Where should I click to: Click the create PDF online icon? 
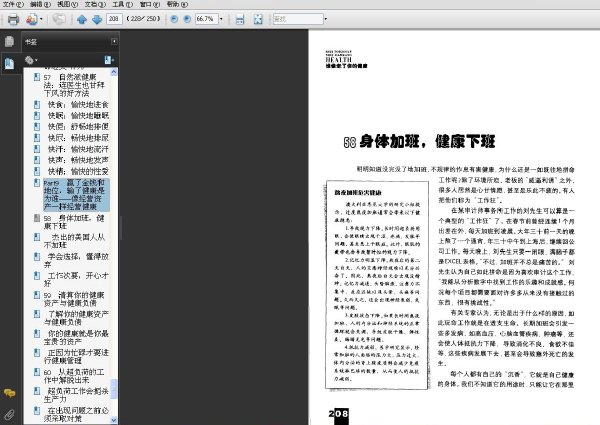click(32, 19)
